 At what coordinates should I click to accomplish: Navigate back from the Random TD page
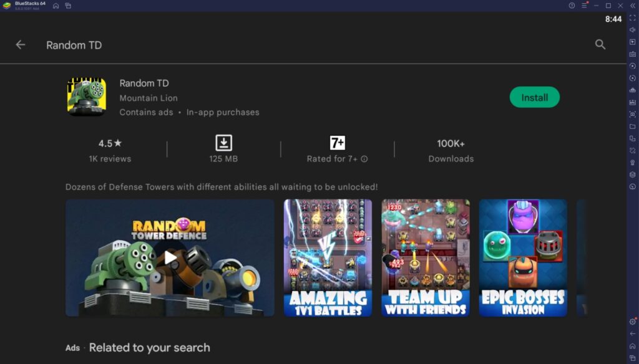click(21, 44)
